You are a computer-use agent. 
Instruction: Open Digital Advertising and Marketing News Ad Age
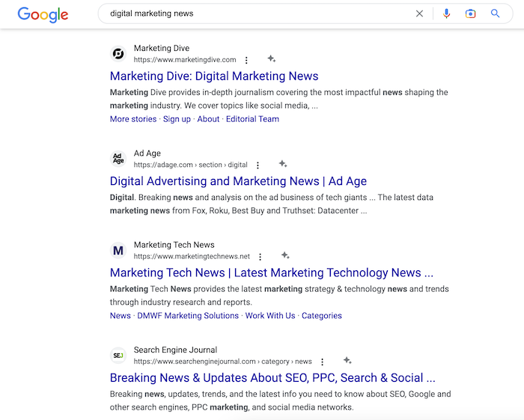pyautogui.click(x=238, y=180)
